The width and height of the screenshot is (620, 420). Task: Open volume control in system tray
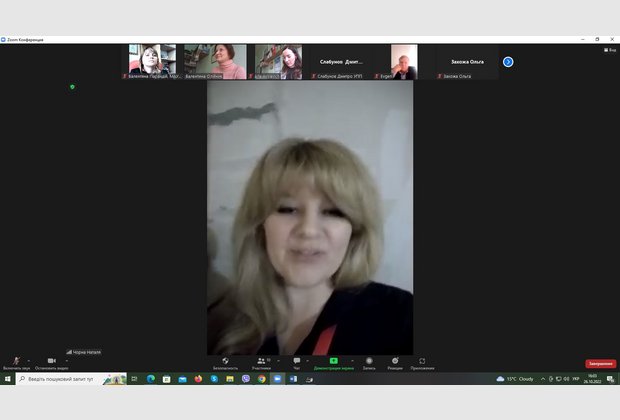pyautogui.click(x=566, y=379)
